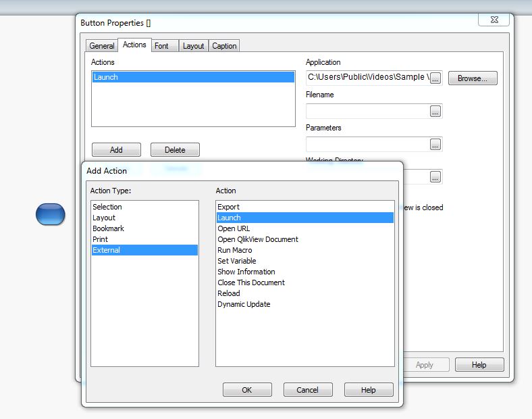Select Selection action type
Viewport: 532px width, 419px height.
pos(144,207)
